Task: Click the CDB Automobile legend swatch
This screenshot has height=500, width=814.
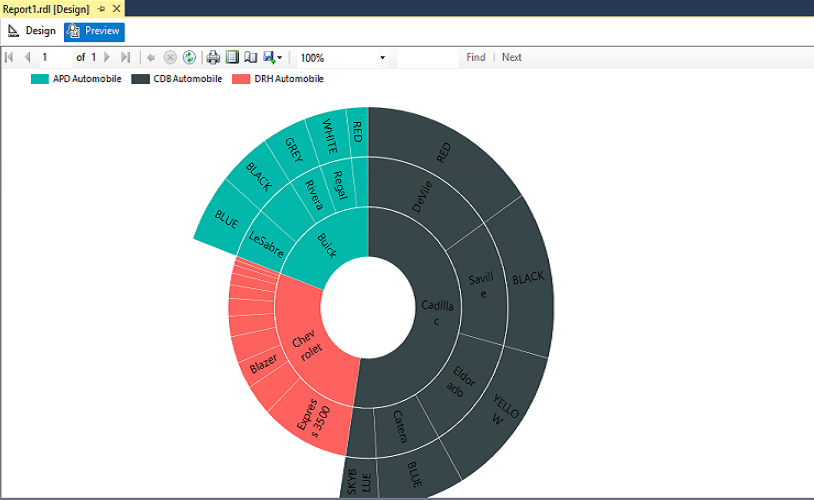Action: pos(140,79)
